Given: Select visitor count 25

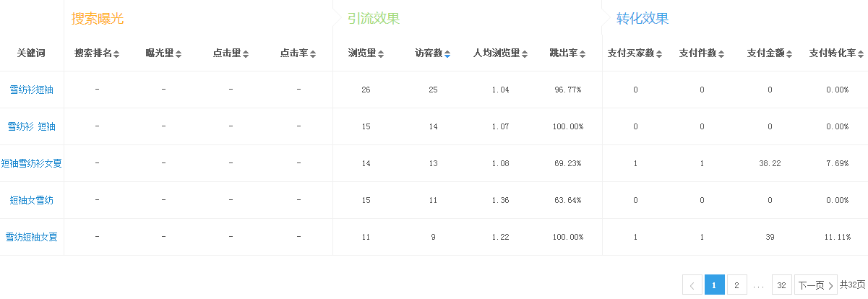Looking at the screenshot, I should 433,90.
